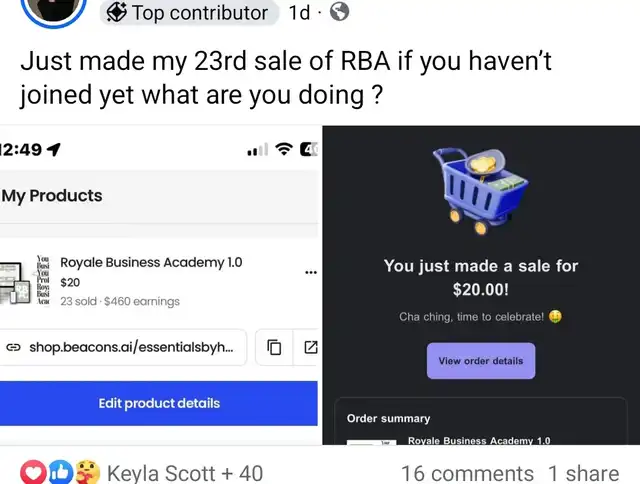Click the care hug reaction icon

click(87, 472)
